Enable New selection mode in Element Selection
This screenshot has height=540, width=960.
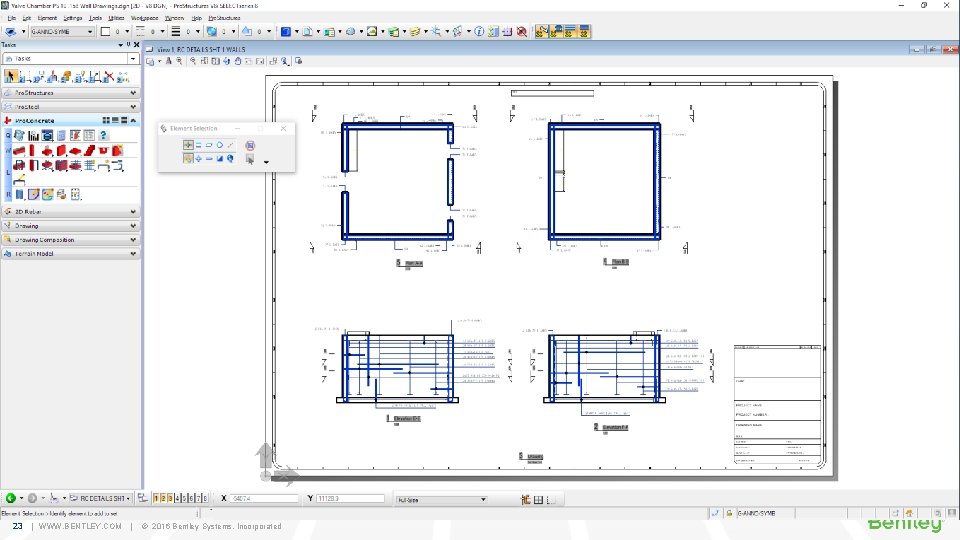tap(188, 159)
